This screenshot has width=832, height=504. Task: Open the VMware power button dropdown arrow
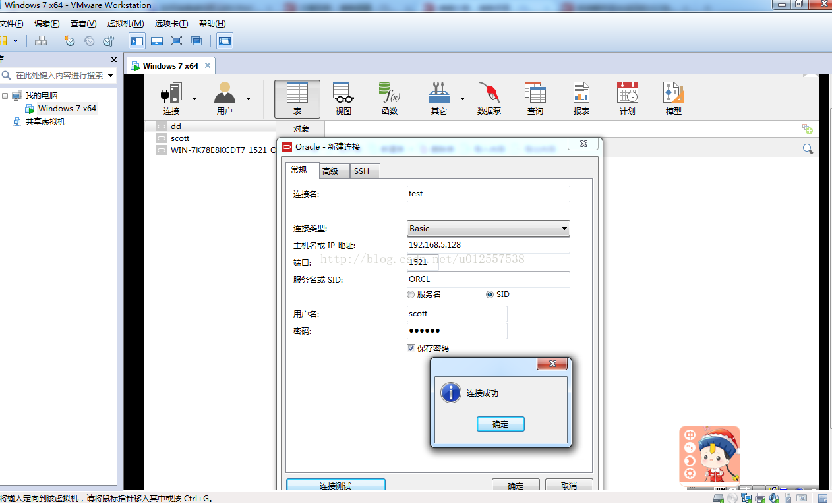[15, 41]
